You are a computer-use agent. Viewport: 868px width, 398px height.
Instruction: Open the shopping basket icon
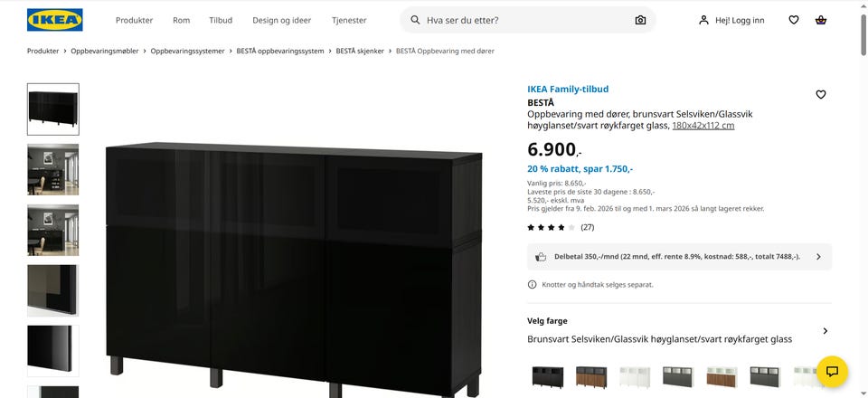point(821,20)
